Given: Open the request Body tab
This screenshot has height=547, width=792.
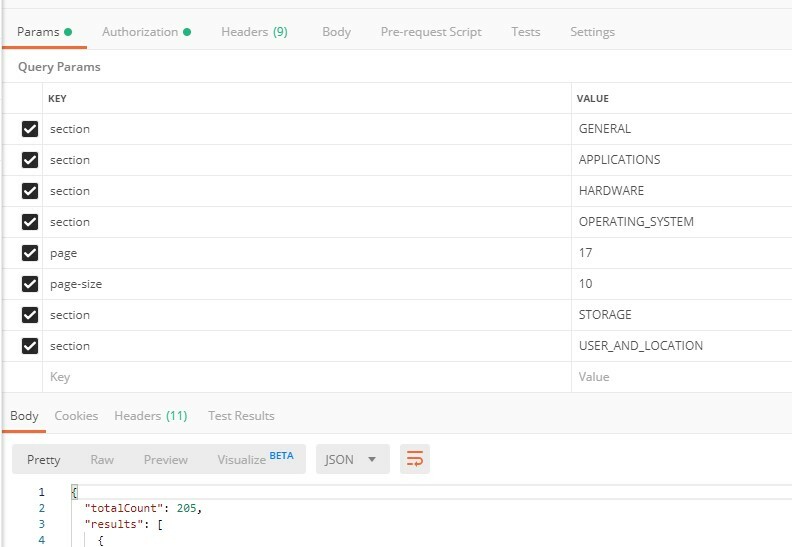Looking at the screenshot, I should pyautogui.click(x=336, y=32).
